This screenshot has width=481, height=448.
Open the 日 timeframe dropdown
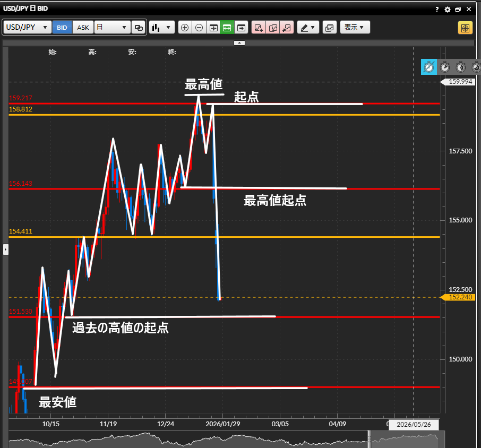click(113, 28)
